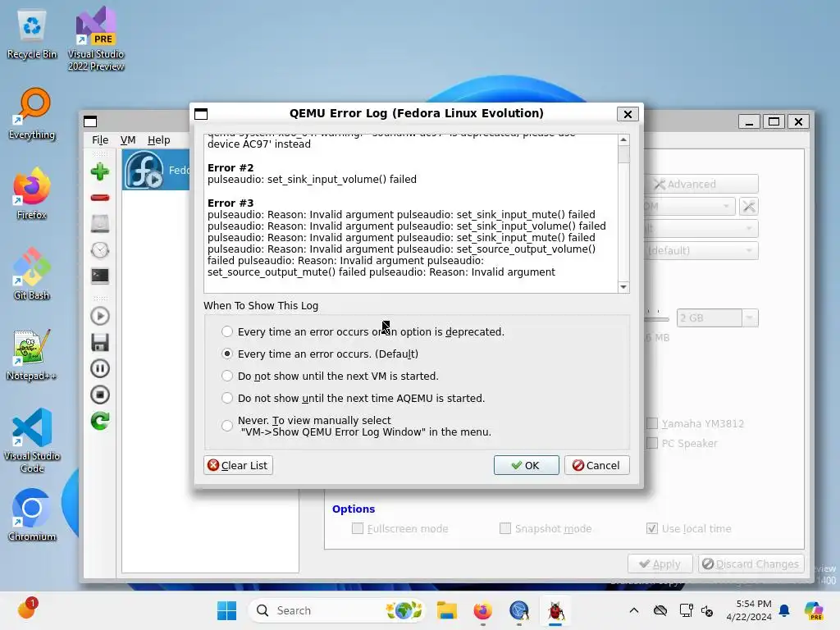Open the Firefox desktop shortcut
Viewport: 840px width, 630px height.
point(32,194)
